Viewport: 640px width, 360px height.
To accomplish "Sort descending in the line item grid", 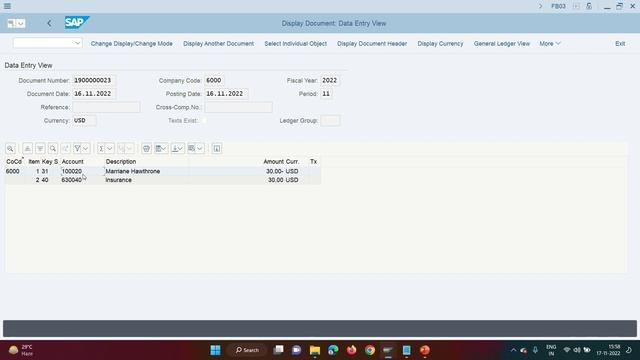I will tap(40, 149).
